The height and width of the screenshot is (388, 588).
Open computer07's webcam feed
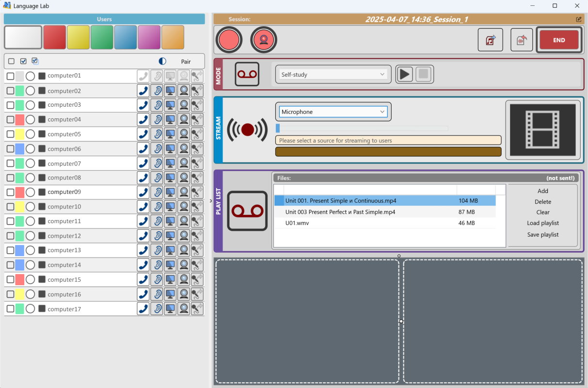click(184, 163)
